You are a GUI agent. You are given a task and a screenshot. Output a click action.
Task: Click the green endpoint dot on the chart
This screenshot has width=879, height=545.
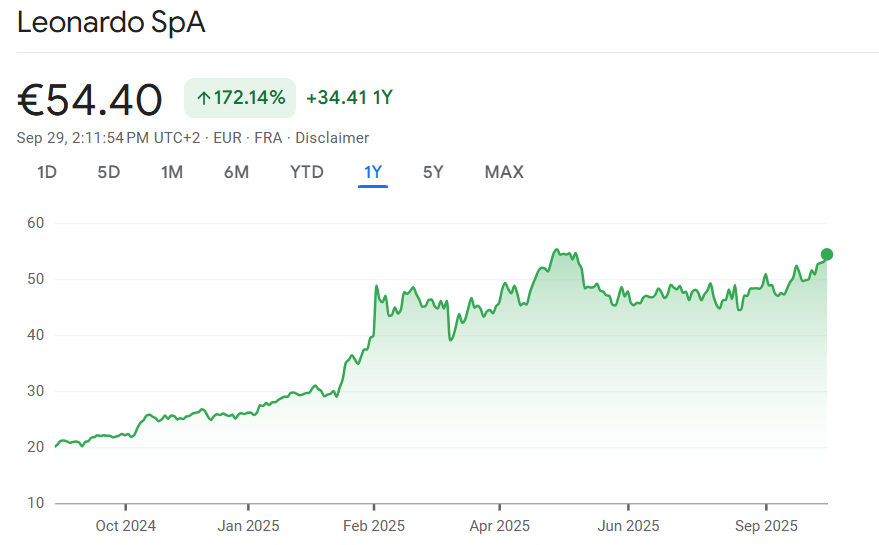tap(827, 254)
